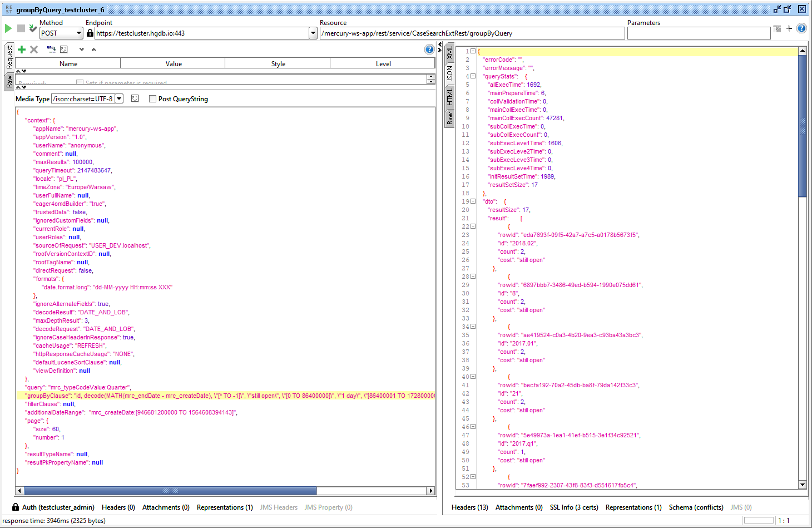Collapse the queryStats JSON node
This screenshot has width=812, height=528.
(x=473, y=76)
